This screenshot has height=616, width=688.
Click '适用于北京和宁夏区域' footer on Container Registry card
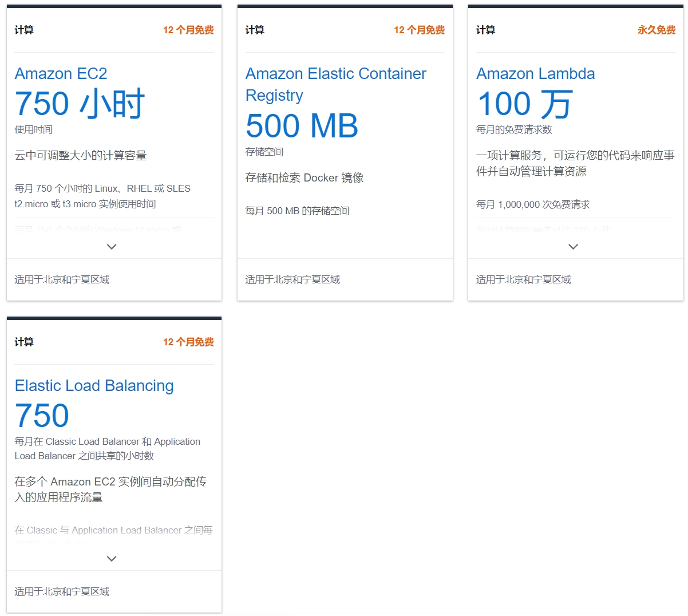[292, 280]
